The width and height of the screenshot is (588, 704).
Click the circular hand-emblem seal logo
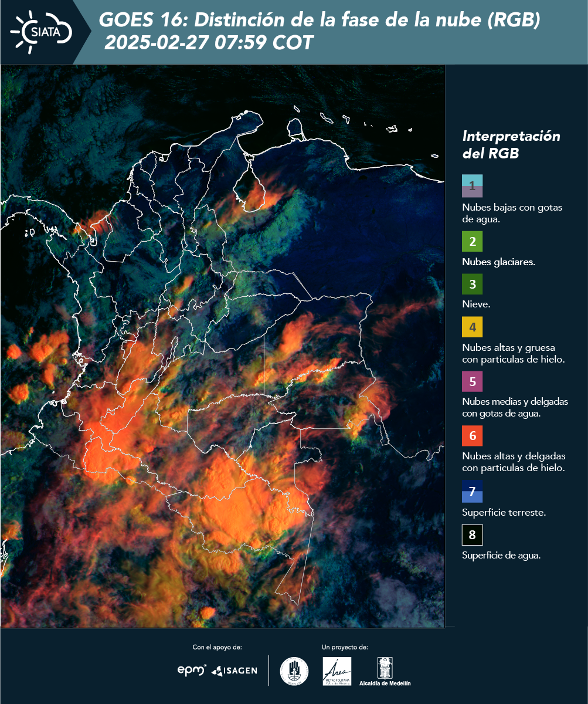pyautogui.click(x=294, y=671)
